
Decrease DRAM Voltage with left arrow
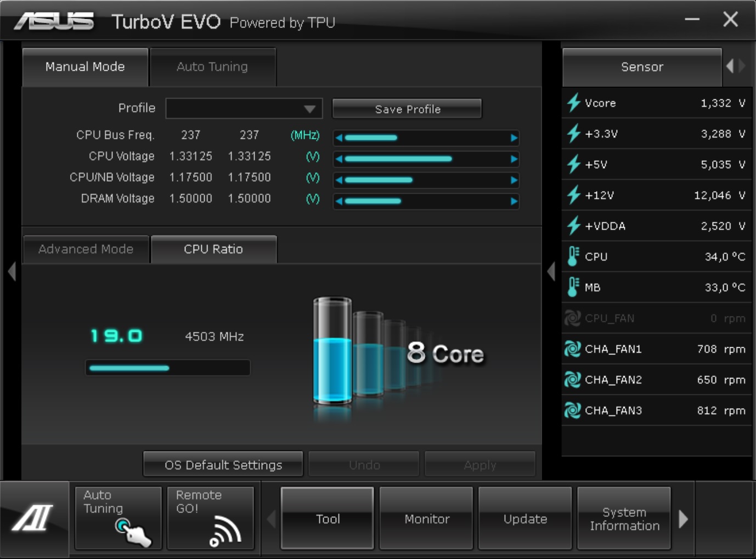[339, 201]
